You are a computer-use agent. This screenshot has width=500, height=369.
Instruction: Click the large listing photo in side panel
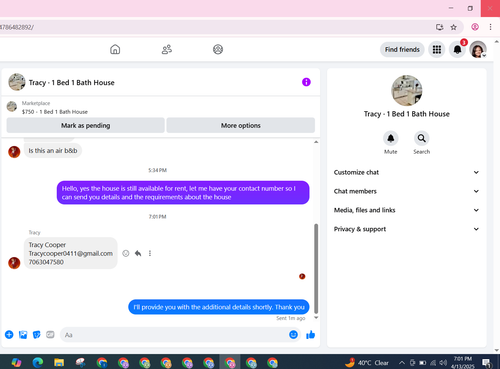tap(407, 91)
